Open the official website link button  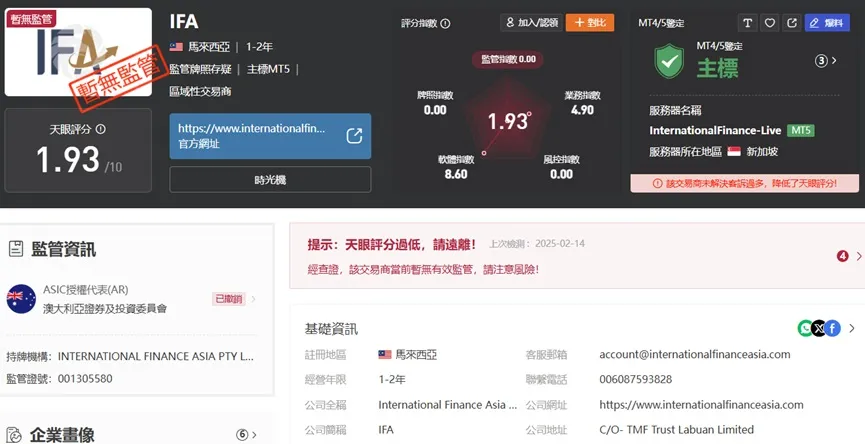[x=270, y=136]
